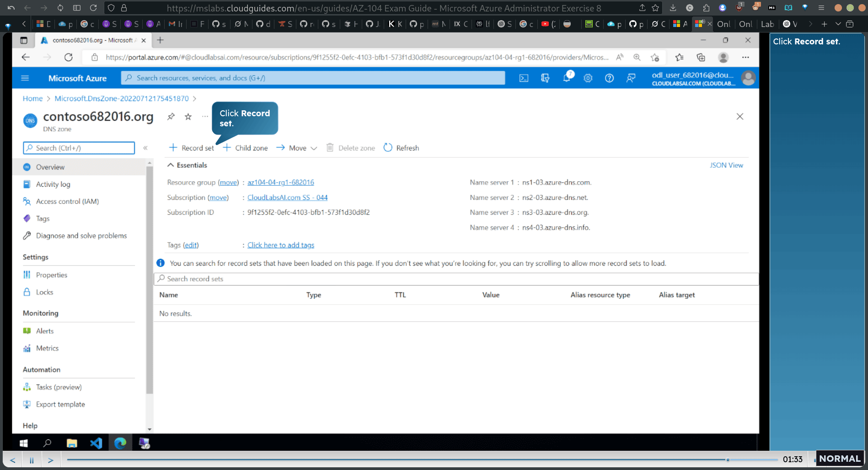Add page to Edge favorites
This screenshot has width=868, height=470.
(x=655, y=57)
